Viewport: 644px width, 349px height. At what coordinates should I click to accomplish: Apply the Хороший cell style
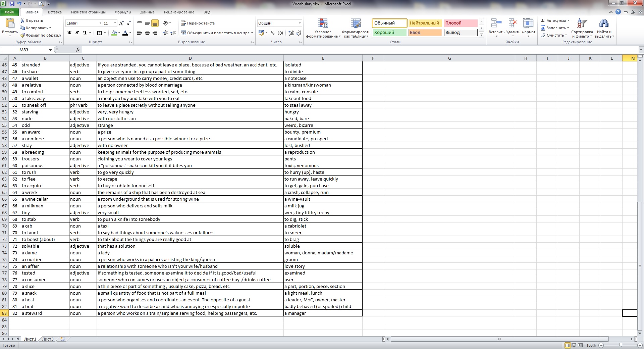click(x=389, y=33)
